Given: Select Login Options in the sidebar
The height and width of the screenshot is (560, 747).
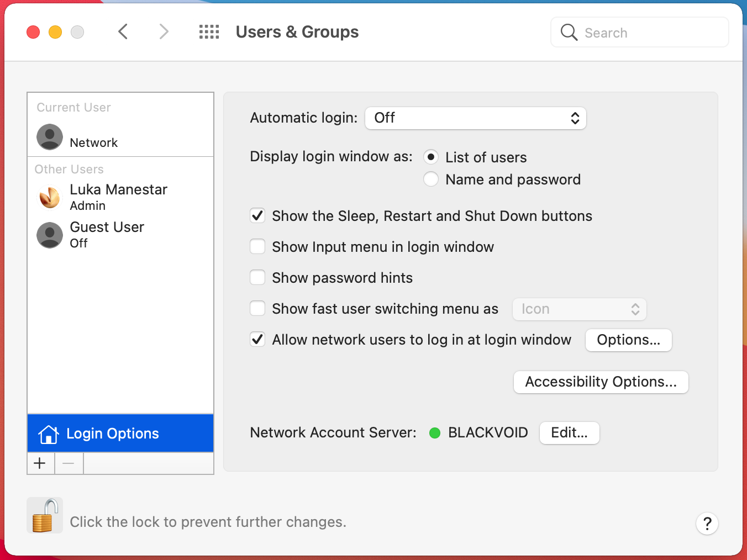Looking at the screenshot, I should (x=120, y=434).
